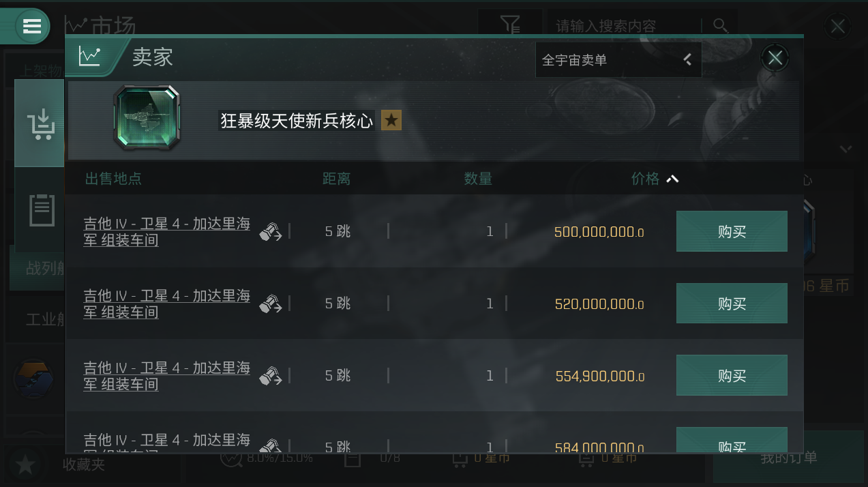Click the market filter funnel icon
The width and height of the screenshot is (868, 487).
coord(510,26)
